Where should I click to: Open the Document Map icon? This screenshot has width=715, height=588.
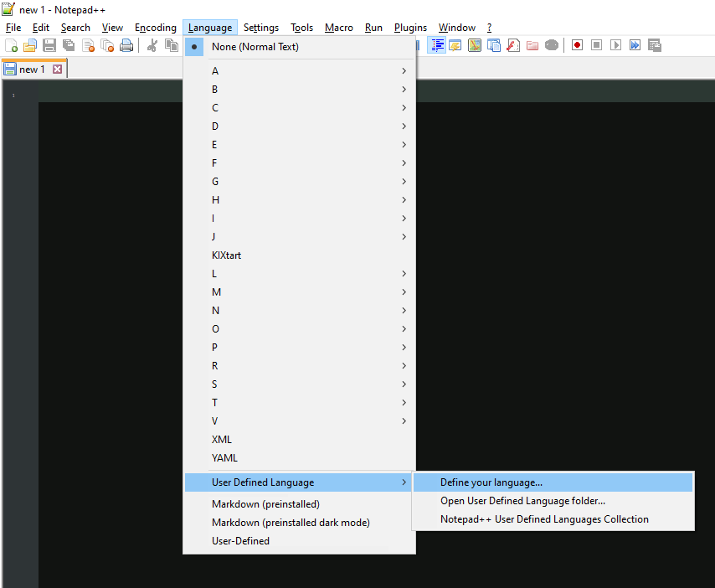coord(475,45)
